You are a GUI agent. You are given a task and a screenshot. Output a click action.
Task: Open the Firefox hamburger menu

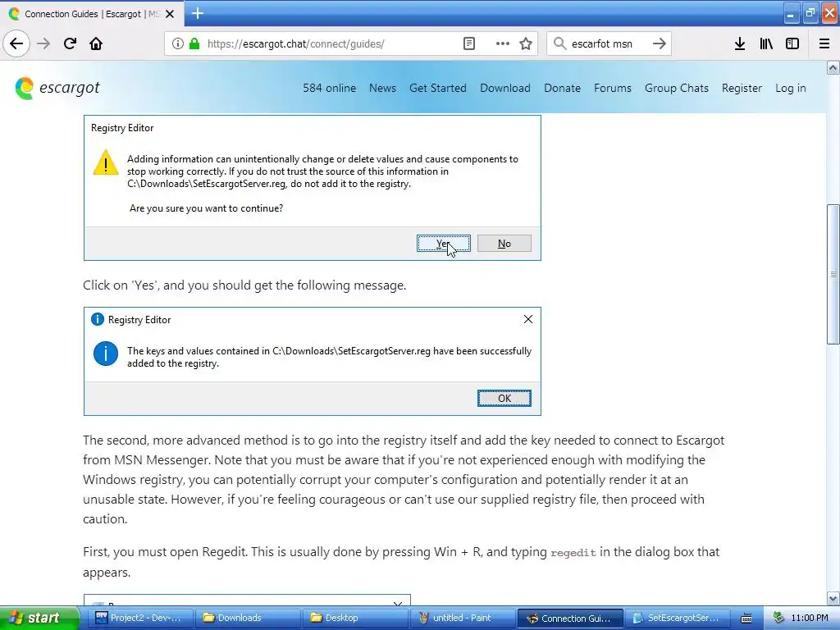[824, 43]
